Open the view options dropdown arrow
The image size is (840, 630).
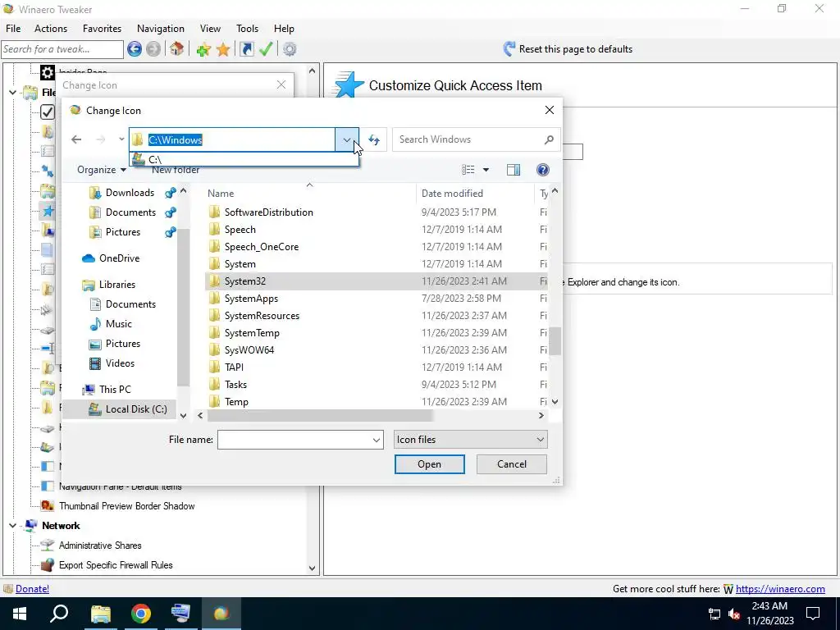[486, 170]
